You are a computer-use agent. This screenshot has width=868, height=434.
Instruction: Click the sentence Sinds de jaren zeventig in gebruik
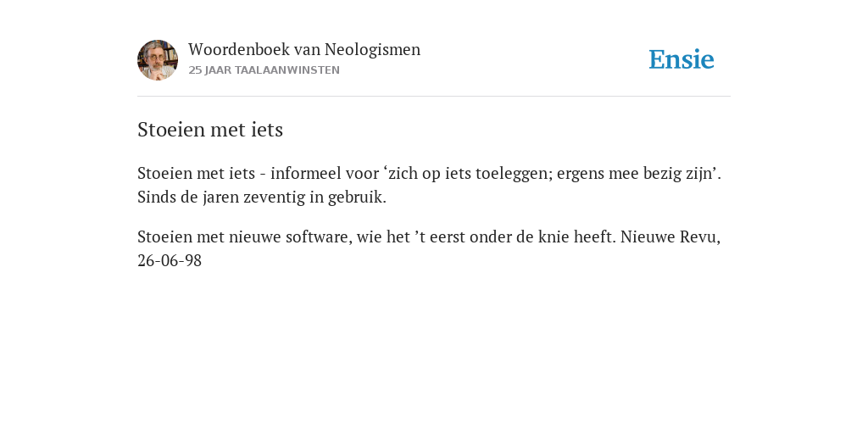262,197
